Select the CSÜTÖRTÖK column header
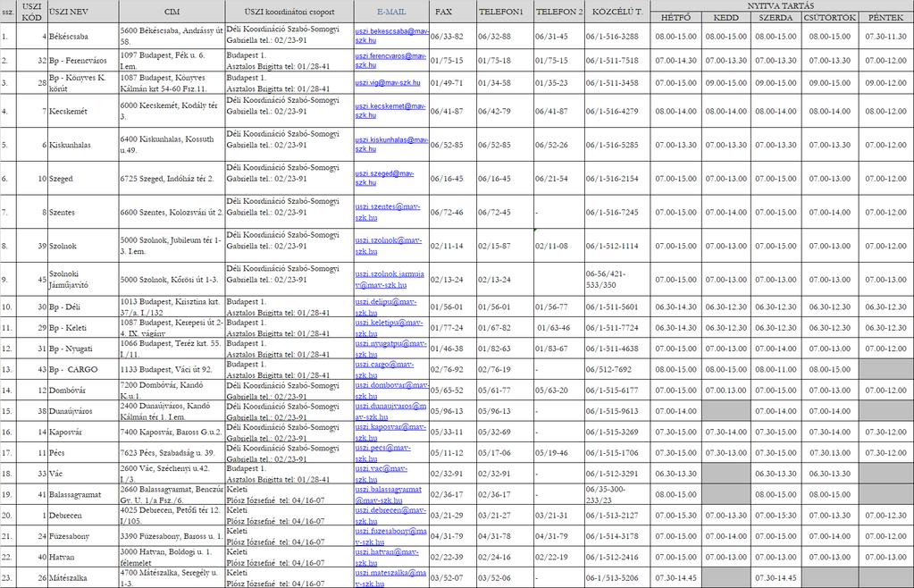The width and height of the screenshot is (914, 588). 830,18
